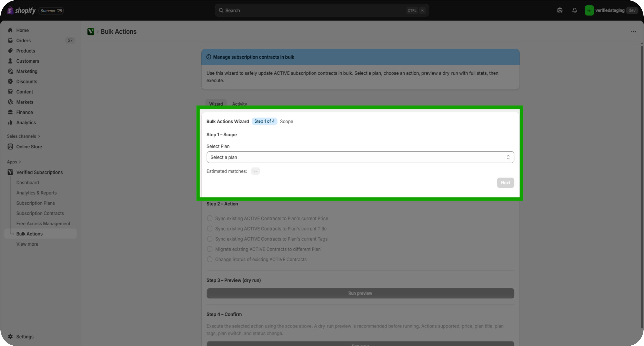Expand the Sales channels section

click(x=24, y=136)
